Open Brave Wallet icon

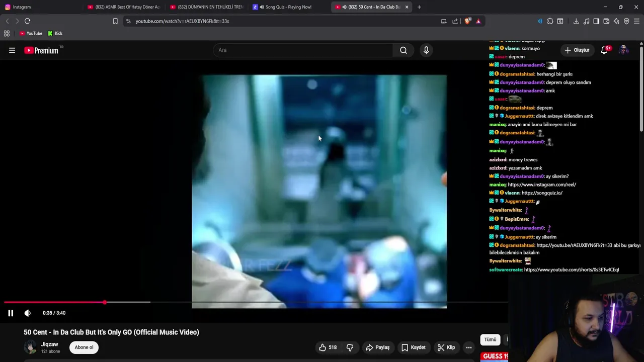[x=606, y=21]
